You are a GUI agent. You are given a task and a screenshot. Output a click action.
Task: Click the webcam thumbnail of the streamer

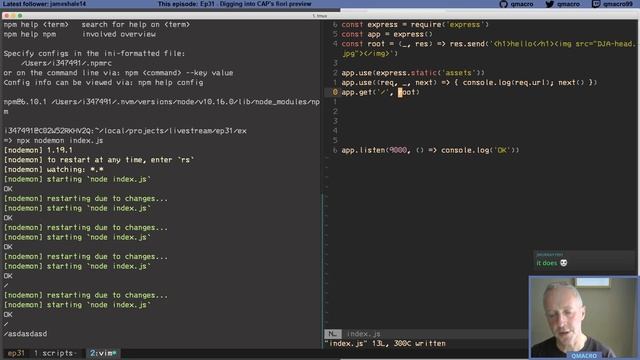click(584, 318)
